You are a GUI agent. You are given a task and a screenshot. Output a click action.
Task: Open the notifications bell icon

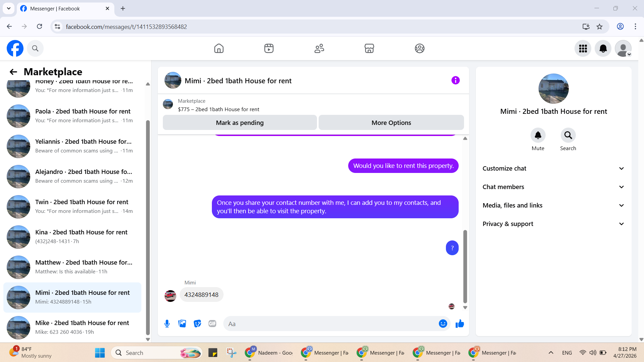603,49
